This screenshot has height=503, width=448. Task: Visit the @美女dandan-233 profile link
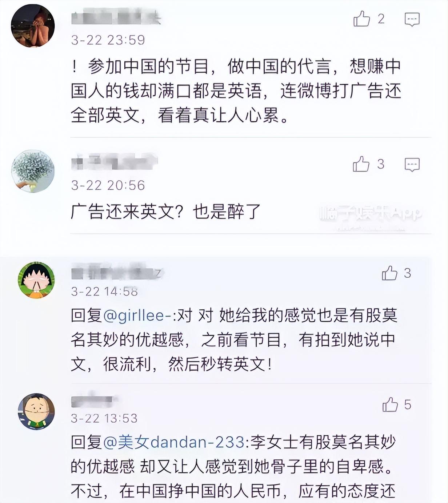click(x=174, y=442)
